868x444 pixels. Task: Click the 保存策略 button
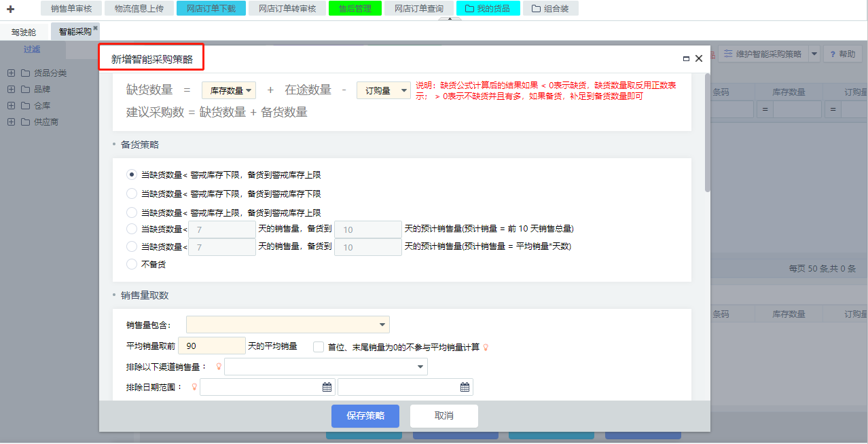tap(365, 415)
